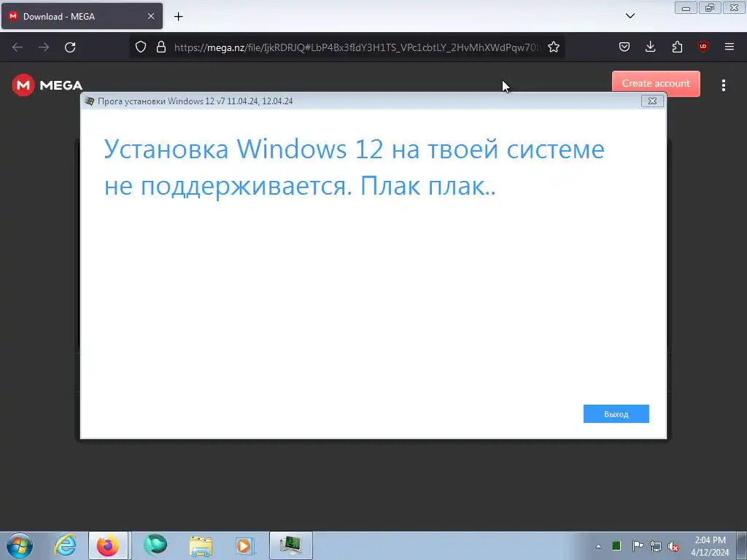
Task: Click the MEGA logo
Action: click(x=47, y=85)
